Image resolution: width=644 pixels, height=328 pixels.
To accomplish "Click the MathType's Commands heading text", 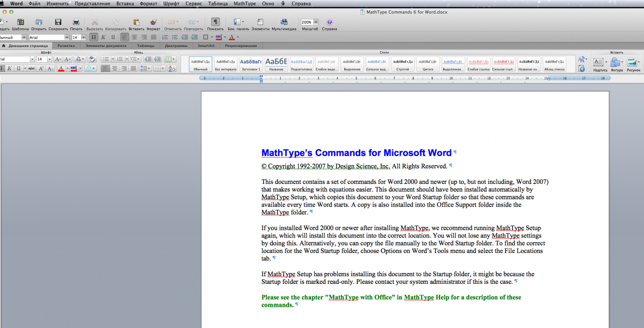I will 356,153.
